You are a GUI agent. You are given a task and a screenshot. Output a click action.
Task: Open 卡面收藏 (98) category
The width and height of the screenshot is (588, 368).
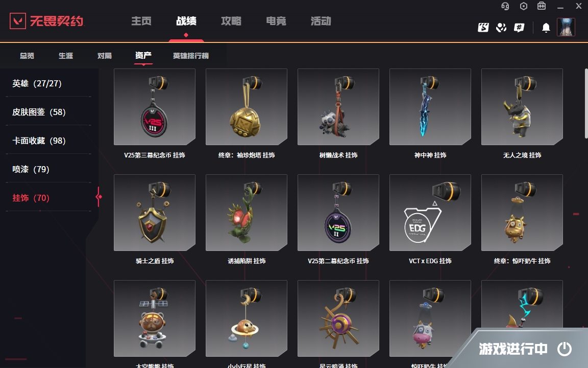tap(39, 141)
